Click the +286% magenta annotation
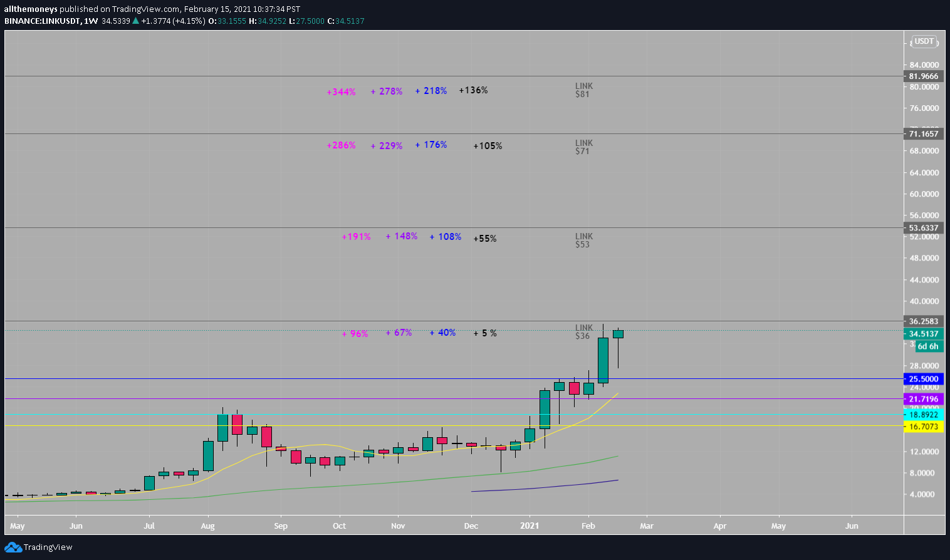The height and width of the screenshot is (560, 950). tap(342, 145)
